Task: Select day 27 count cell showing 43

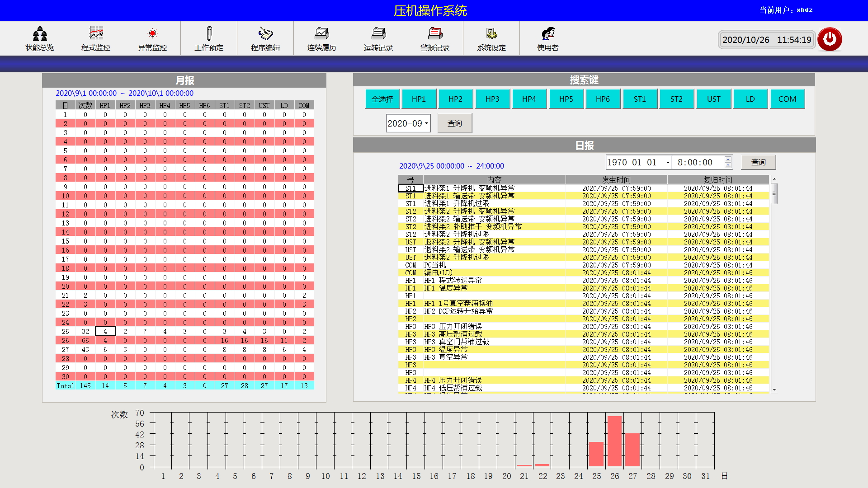Action: (85, 349)
